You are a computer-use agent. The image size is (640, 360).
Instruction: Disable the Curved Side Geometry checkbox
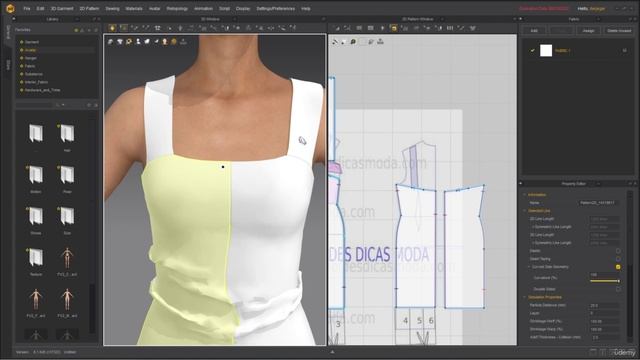[x=618, y=267]
